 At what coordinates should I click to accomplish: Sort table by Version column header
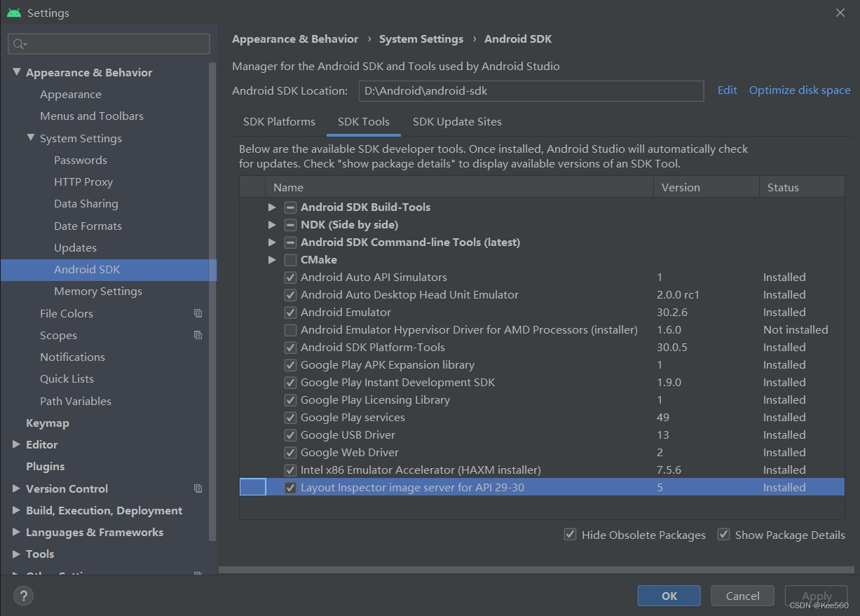[x=707, y=187]
